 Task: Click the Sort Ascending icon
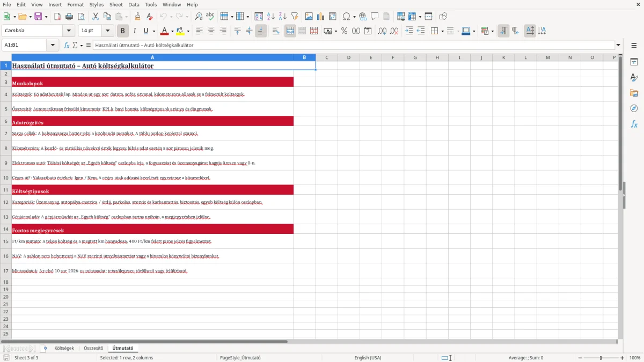[x=271, y=17]
